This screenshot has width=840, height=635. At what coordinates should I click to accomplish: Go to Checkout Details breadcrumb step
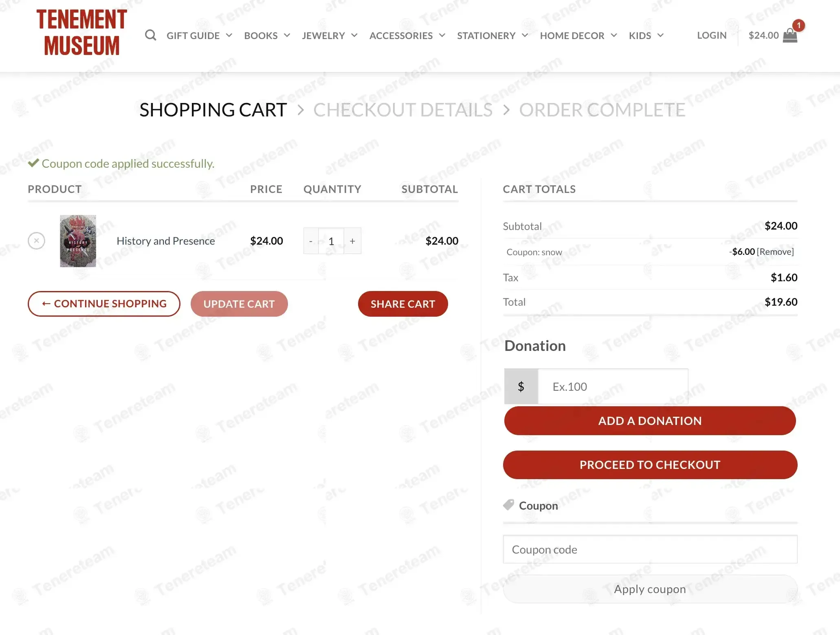(x=403, y=110)
